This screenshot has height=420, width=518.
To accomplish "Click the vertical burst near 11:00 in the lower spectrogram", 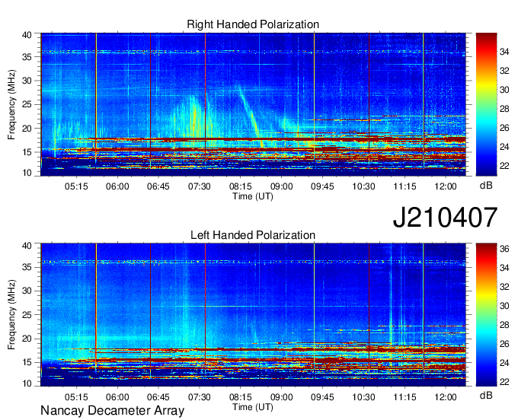I will point(391,297).
